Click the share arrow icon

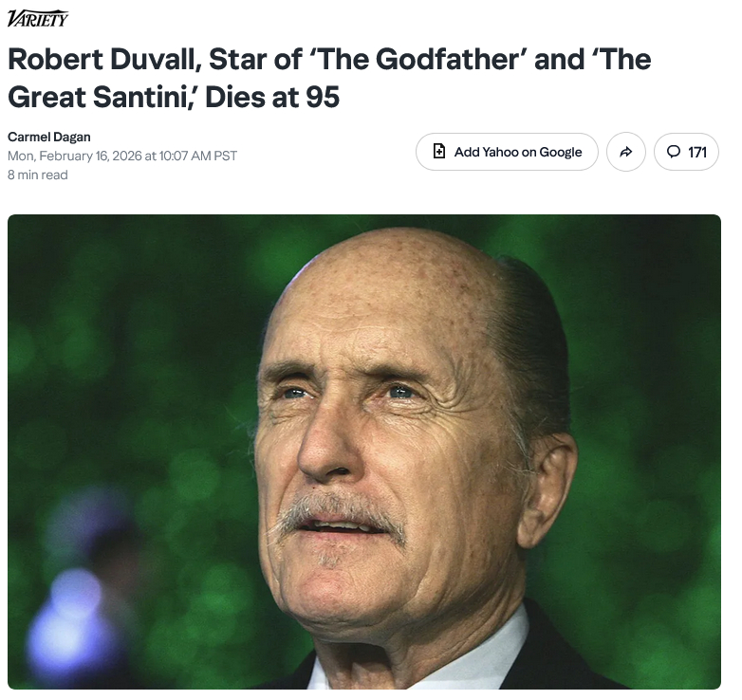[626, 152]
